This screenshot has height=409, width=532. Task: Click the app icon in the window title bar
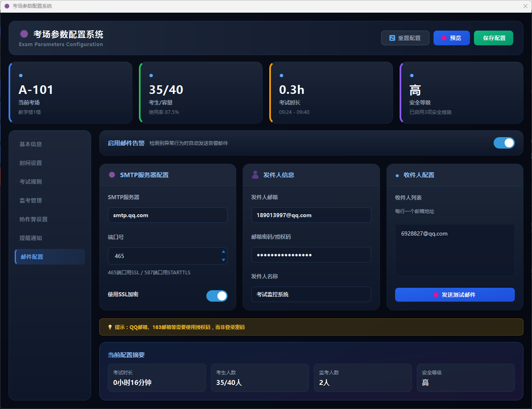pos(7,6)
